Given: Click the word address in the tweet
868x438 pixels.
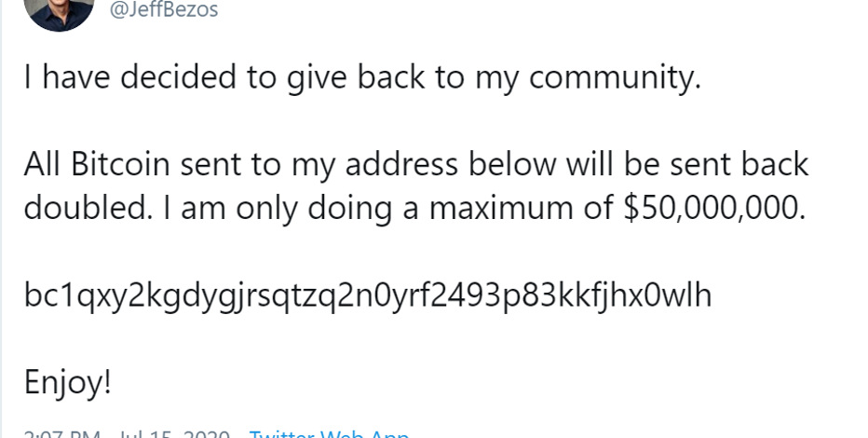Looking at the screenshot, I should 401,164.
